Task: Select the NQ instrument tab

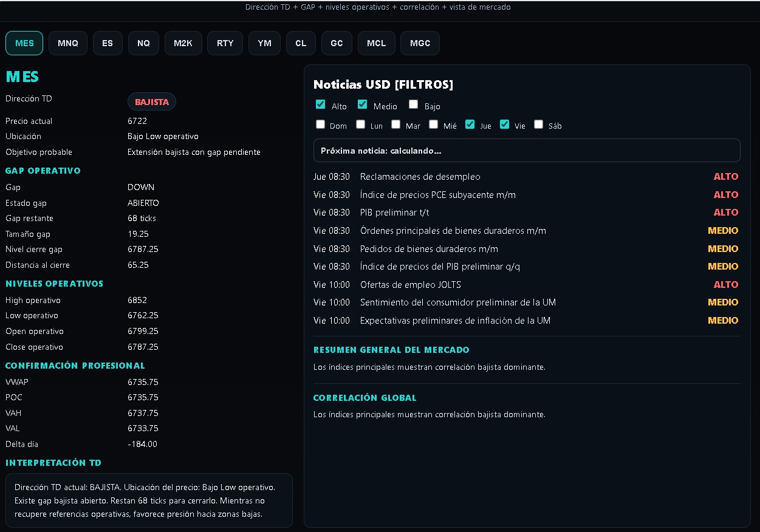Action: pyautogui.click(x=143, y=43)
